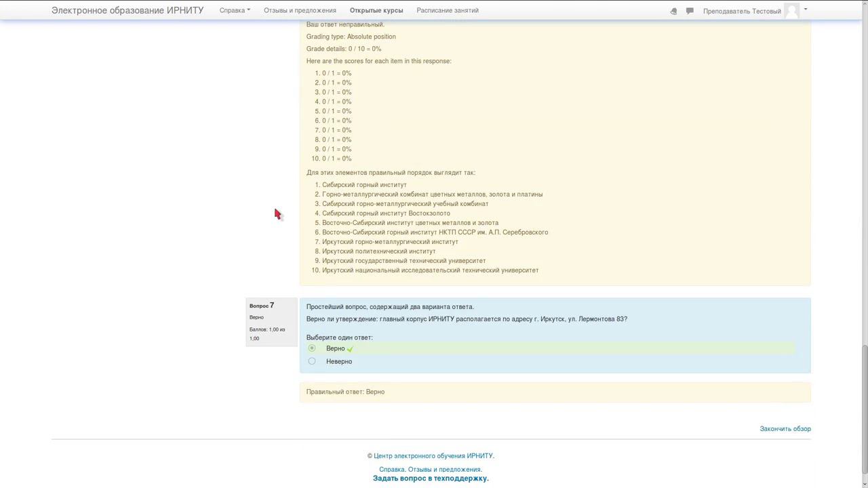Click the scrollbar down arrow
The image size is (868, 488).
tap(864, 483)
